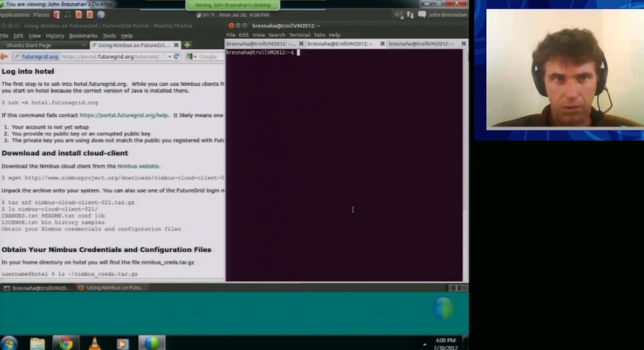Open Firefox History menu

pos(55,36)
